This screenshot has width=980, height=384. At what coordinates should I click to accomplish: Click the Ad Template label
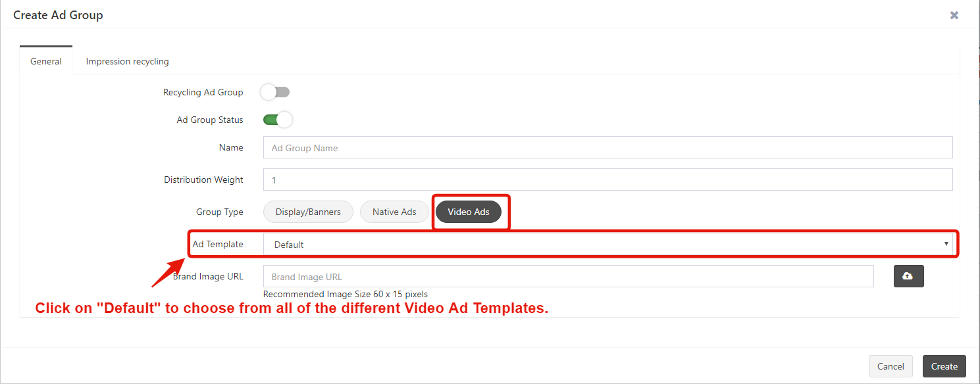[218, 244]
